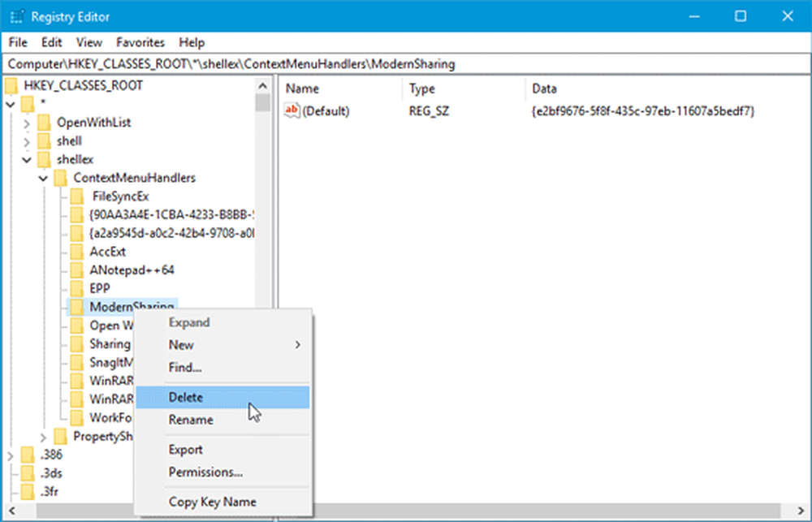
Task: Click the shellex folder icon
Action: tap(45, 159)
